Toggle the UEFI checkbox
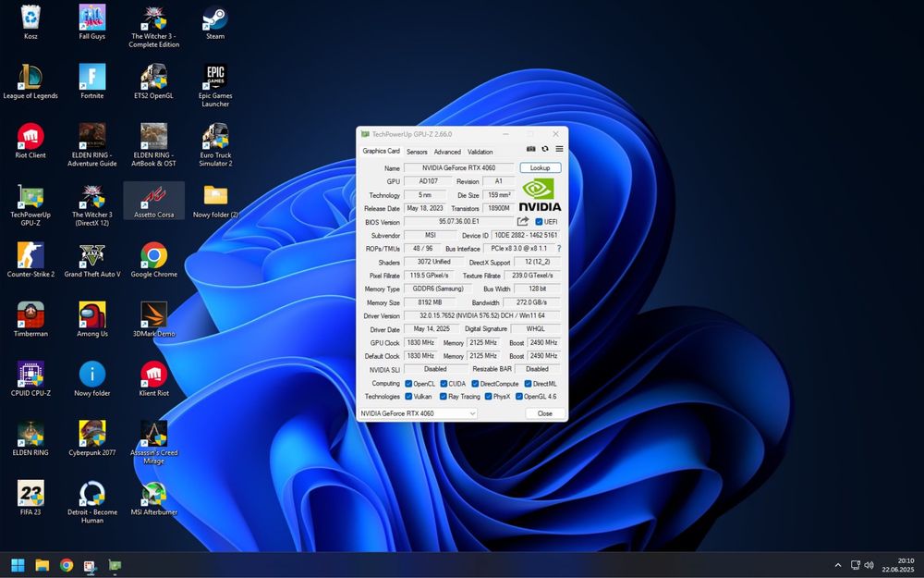This screenshot has width=924, height=578. tap(539, 222)
